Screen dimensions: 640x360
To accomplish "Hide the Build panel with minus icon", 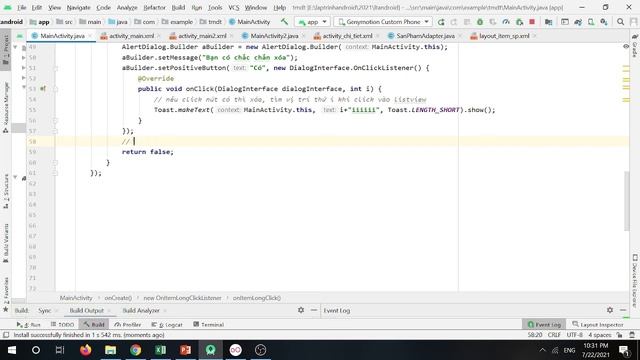I will coord(313,310).
